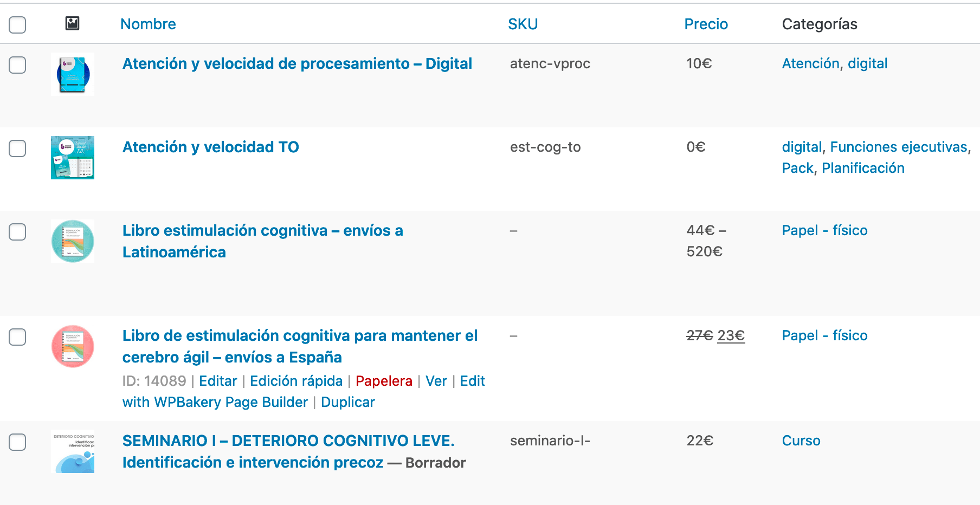Tick checkbox for Libro estimulación cognitiva Latinoamérica
The image size is (980, 505).
(17, 232)
